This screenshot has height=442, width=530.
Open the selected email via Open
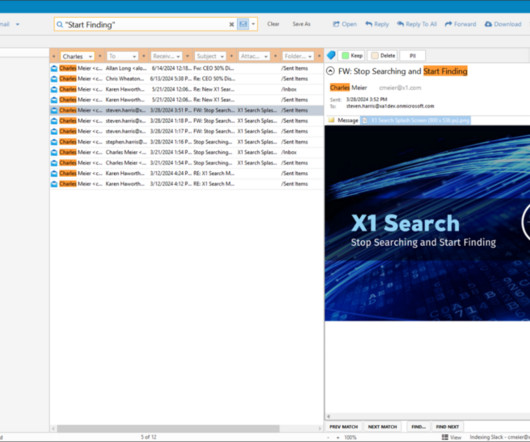pyautogui.click(x=345, y=24)
